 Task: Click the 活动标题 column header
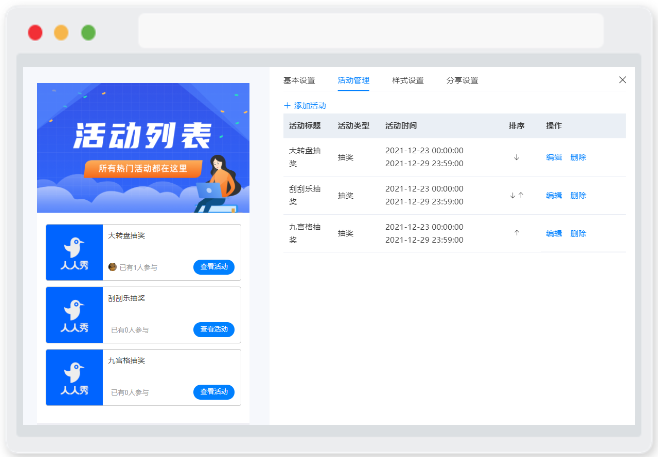(305, 125)
